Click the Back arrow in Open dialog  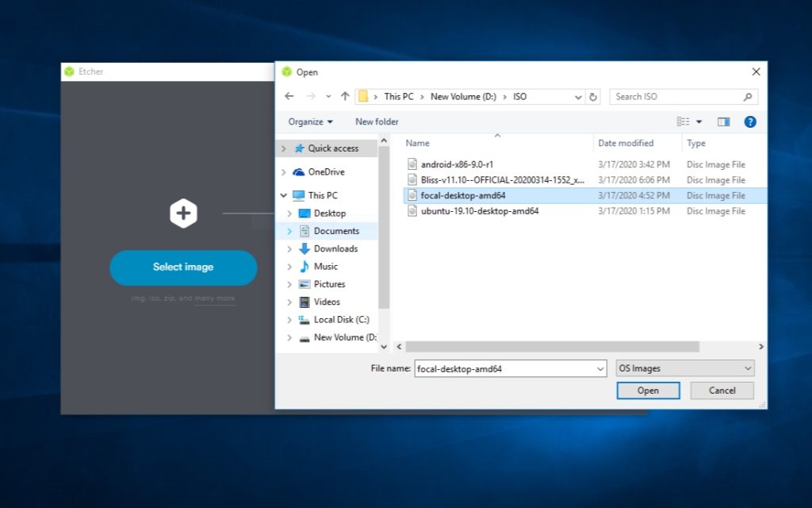(x=289, y=96)
